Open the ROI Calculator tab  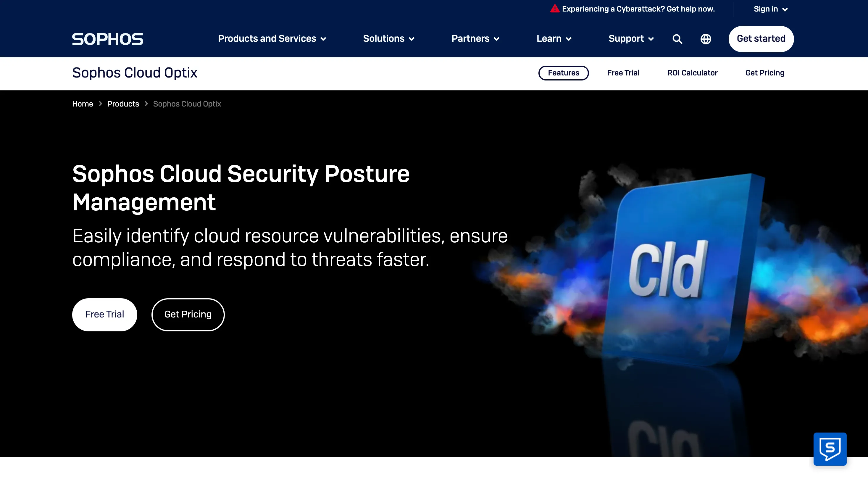[692, 73]
